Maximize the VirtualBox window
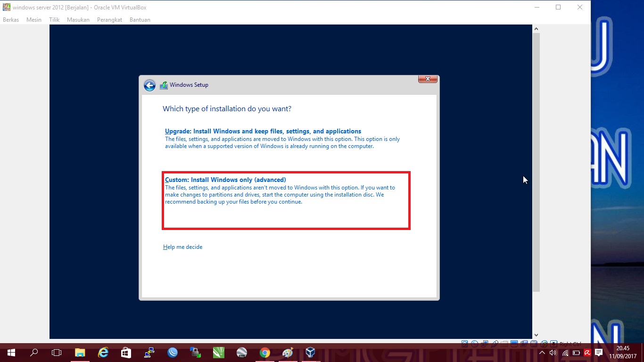Screen dimensions: 644x362 pyautogui.click(x=558, y=7)
